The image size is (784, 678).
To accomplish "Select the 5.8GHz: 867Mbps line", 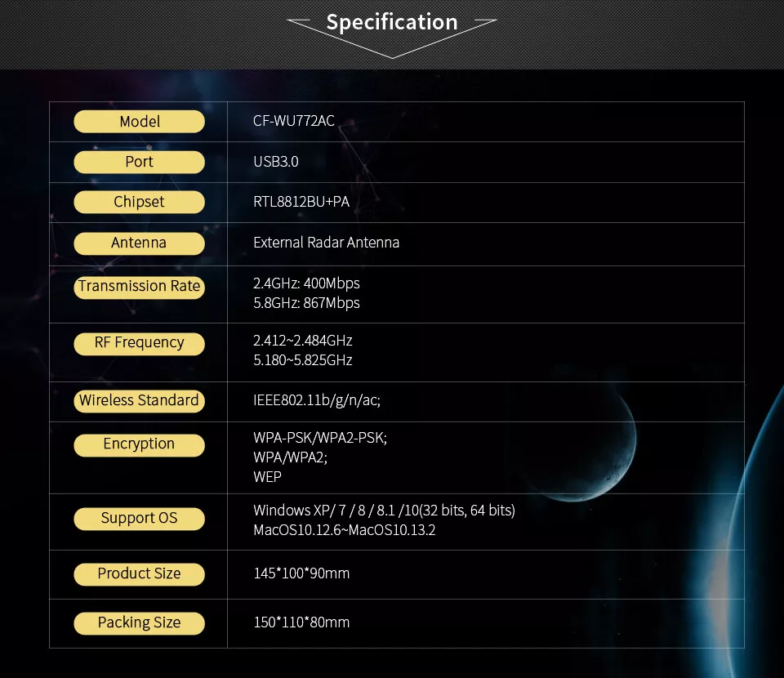I will (x=306, y=303).
